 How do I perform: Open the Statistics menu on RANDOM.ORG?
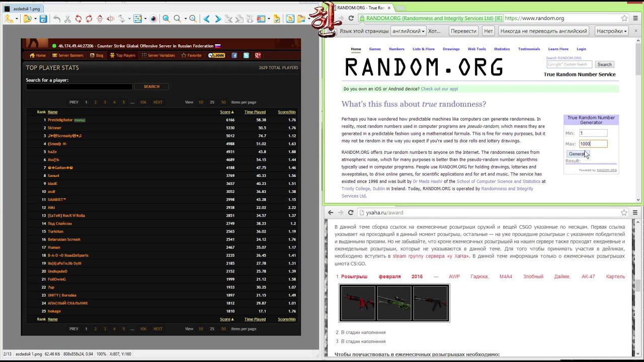click(502, 49)
